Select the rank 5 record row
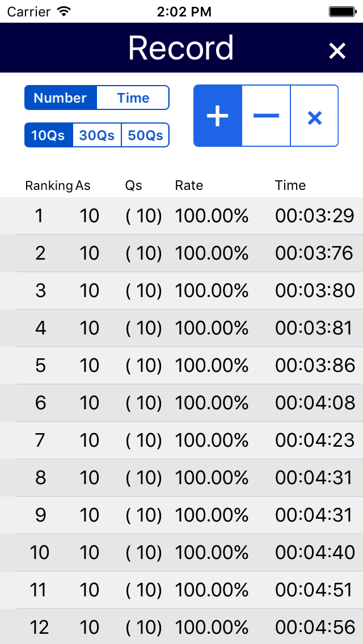 coord(181,366)
